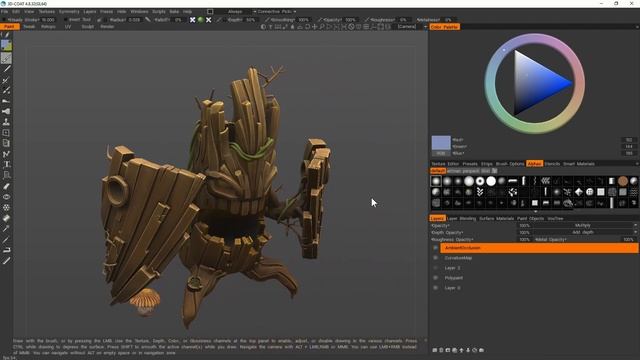
Task: Open the Add depth dropdown
Action: pyautogui.click(x=585, y=232)
